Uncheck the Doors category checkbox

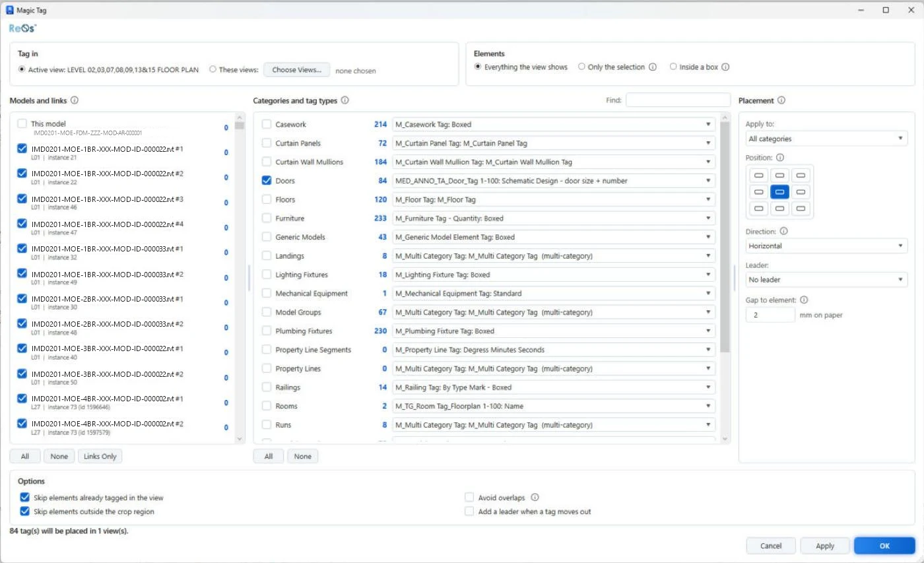click(267, 180)
